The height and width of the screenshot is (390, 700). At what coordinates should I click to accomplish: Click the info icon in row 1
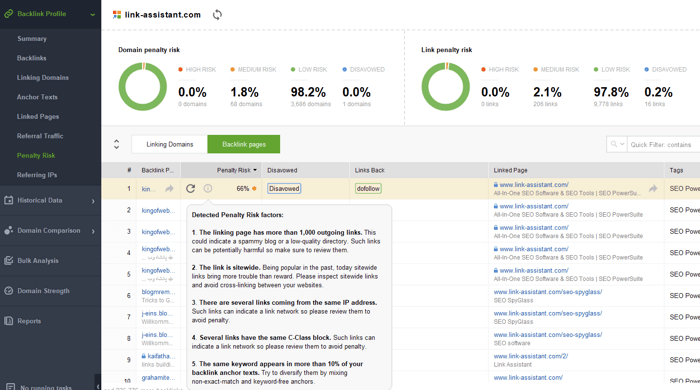coord(208,188)
